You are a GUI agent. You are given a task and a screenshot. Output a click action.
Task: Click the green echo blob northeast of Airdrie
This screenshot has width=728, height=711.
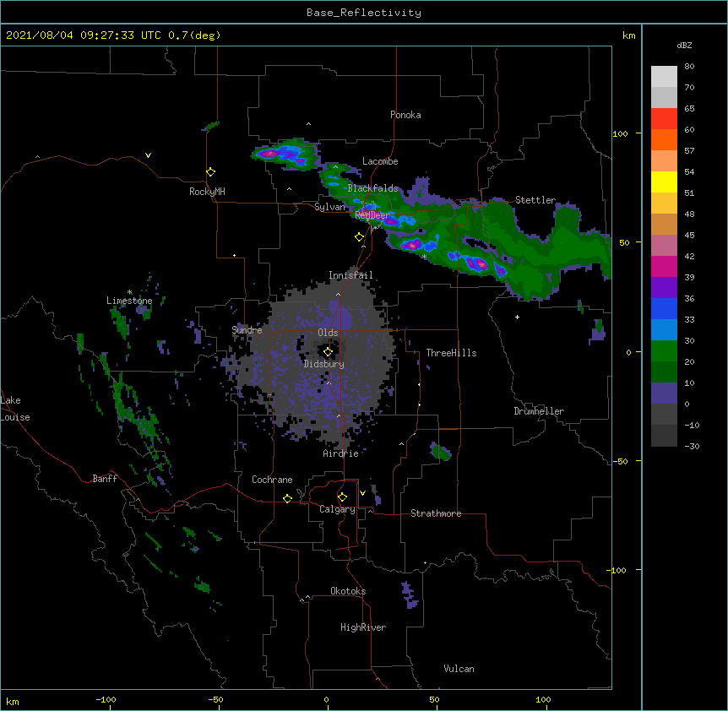[440, 452]
